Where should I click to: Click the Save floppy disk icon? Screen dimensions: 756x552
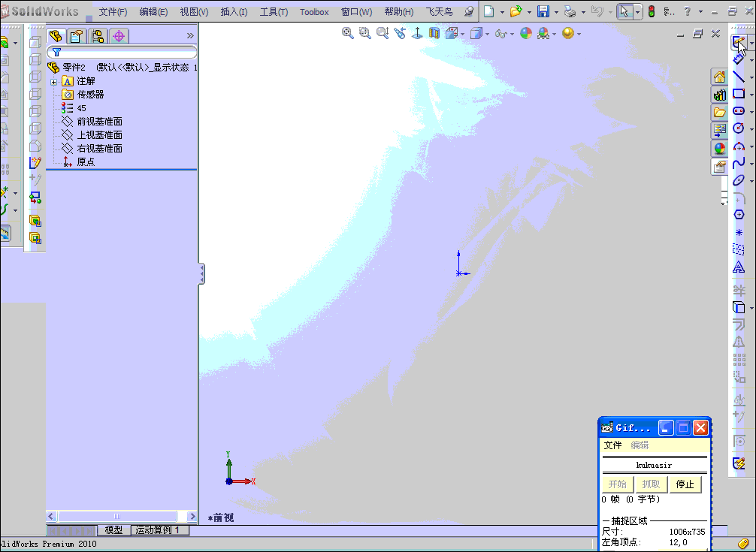(x=543, y=11)
